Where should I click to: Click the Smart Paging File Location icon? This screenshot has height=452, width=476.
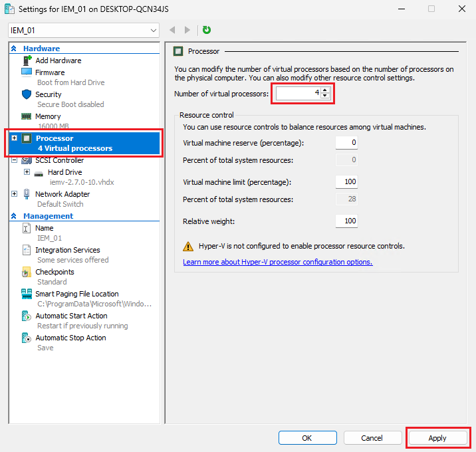pyautogui.click(x=27, y=294)
